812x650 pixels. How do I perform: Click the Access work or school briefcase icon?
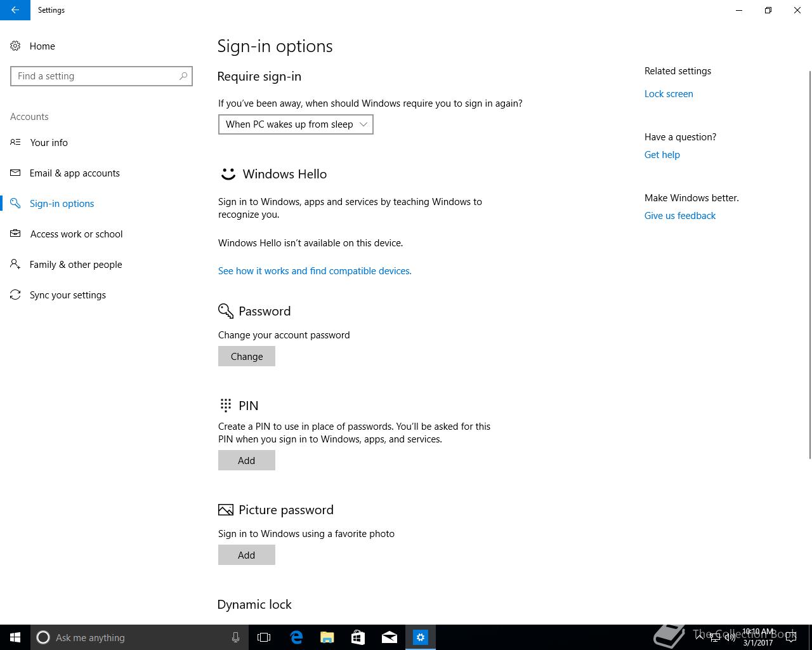click(15, 234)
